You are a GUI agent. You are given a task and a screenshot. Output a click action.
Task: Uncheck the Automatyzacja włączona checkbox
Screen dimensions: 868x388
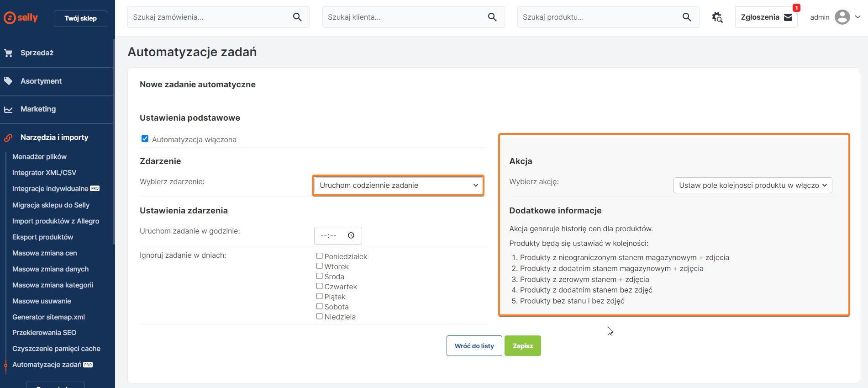pos(145,139)
